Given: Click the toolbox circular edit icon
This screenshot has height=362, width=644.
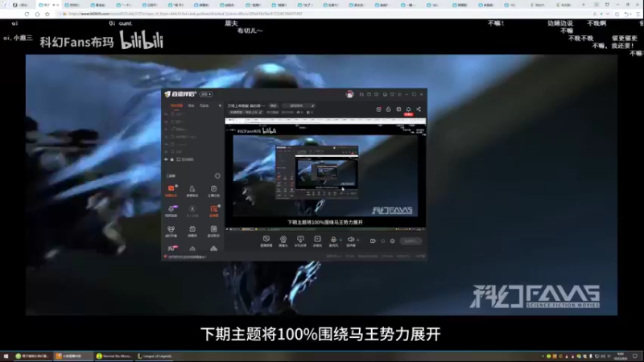Looking at the screenshot, I should pos(217,175).
